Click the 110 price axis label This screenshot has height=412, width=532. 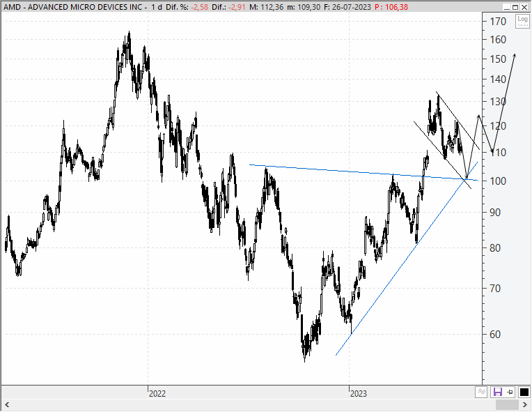point(498,153)
